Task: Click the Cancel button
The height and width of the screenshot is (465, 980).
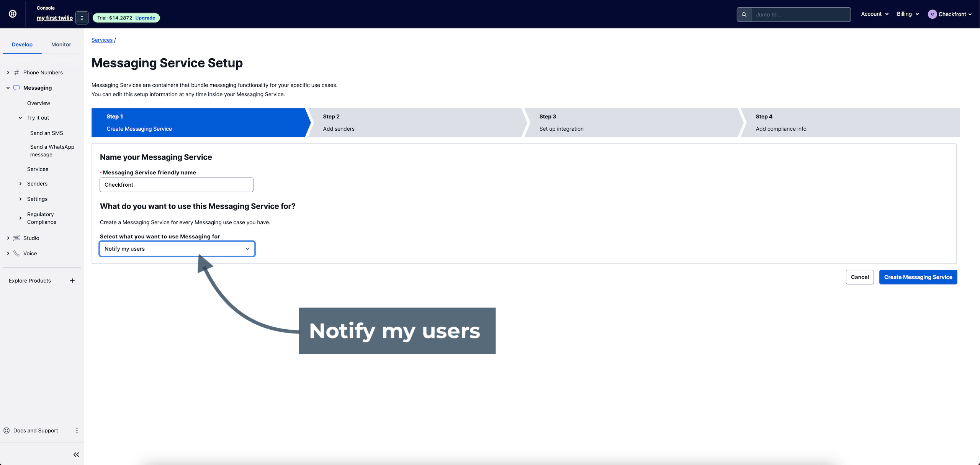Action: [860, 277]
